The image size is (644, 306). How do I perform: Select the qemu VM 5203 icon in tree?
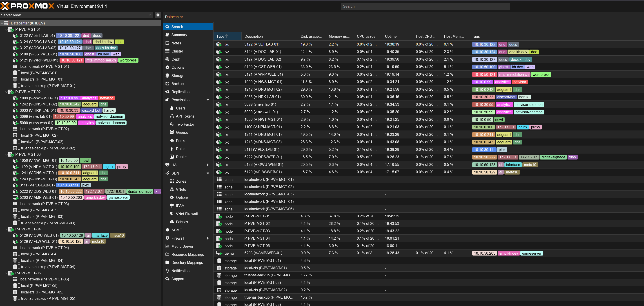coord(16,197)
